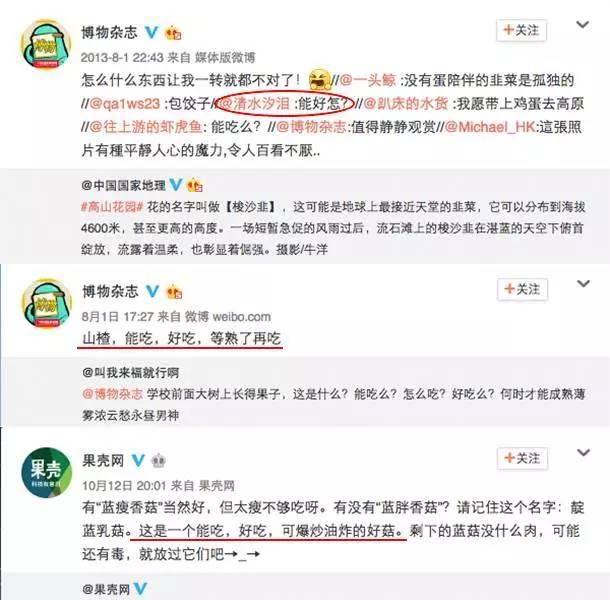Click the membership badge icon beside 中国国家地理

[x=195, y=185]
